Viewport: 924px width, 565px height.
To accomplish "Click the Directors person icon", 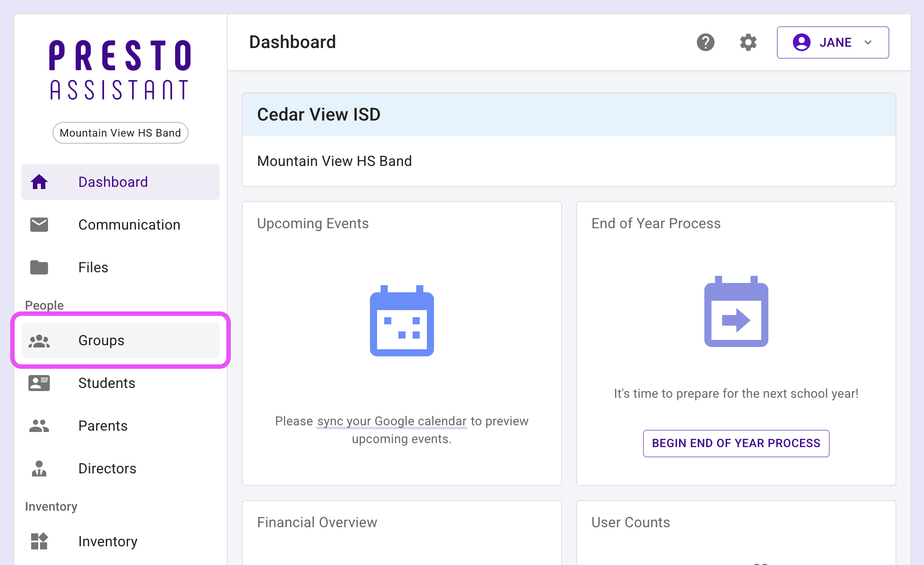I will click(x=39, y=468).
